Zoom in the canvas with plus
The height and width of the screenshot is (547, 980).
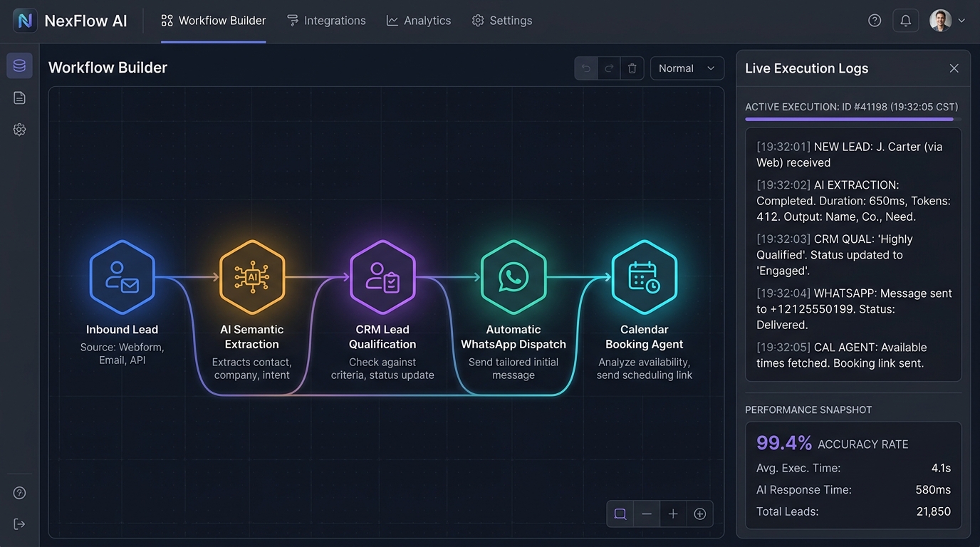(x=673, y=514)
